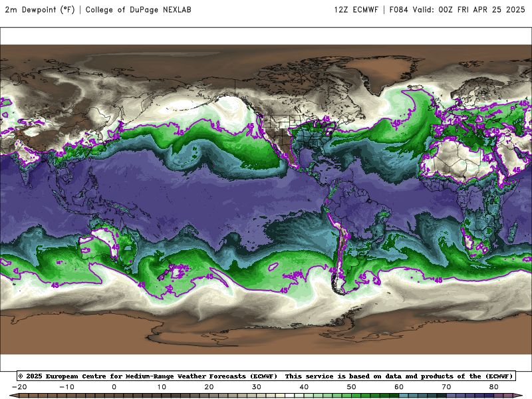Click the "12Z ECMWF" model run label
Image resolution: width=532 pixels, height=399 pixels.
point(356,10)
